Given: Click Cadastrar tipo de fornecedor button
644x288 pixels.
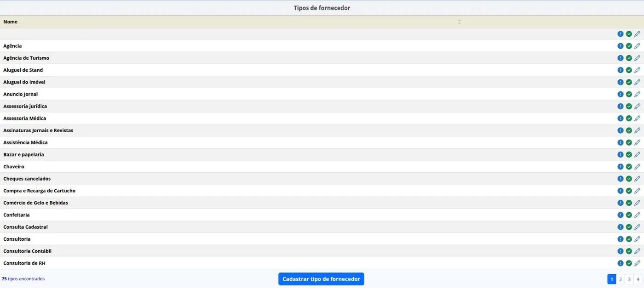Looking at the screenshot, I should tap(321, 279).
